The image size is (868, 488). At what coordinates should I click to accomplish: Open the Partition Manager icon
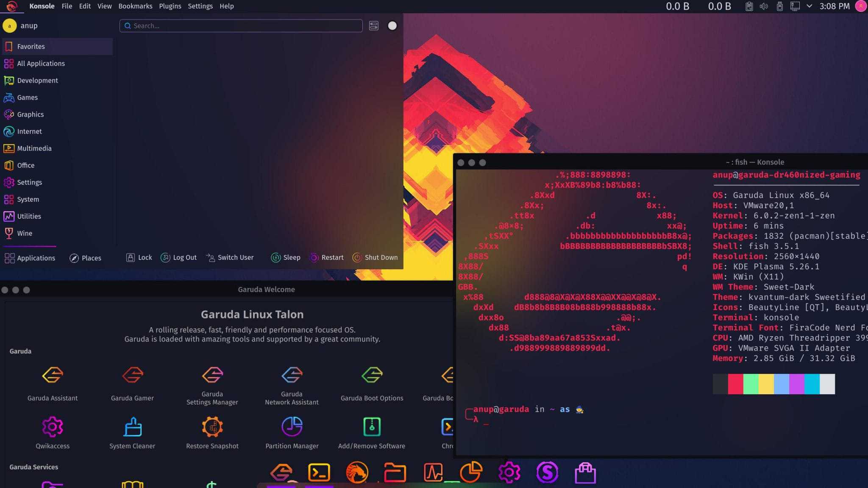coord(292,427)
